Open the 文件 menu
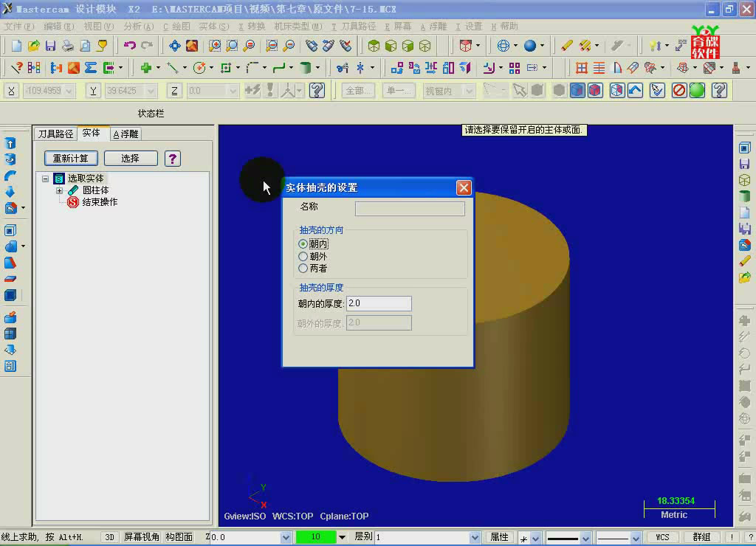Image resolution: width=756 pixels, height=546 pixels. pyautogui.click(x=19, y=26)
